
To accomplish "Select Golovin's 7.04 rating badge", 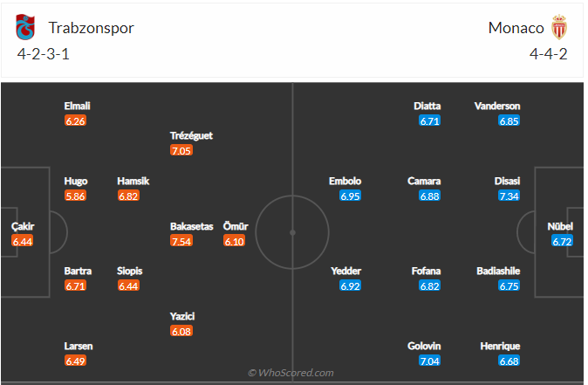I will tap(429, 361).
